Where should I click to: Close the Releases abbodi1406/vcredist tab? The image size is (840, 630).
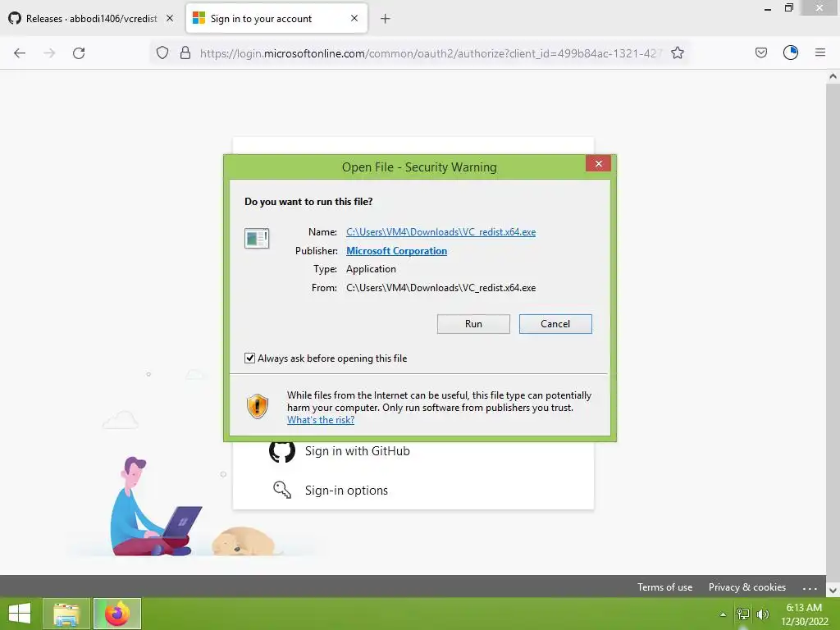[169, 18]
